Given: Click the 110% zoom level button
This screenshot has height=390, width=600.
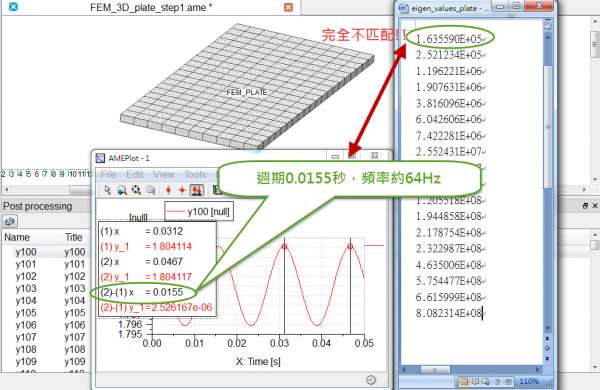Looking at the screenshot, I should click(x=528, y=381).
